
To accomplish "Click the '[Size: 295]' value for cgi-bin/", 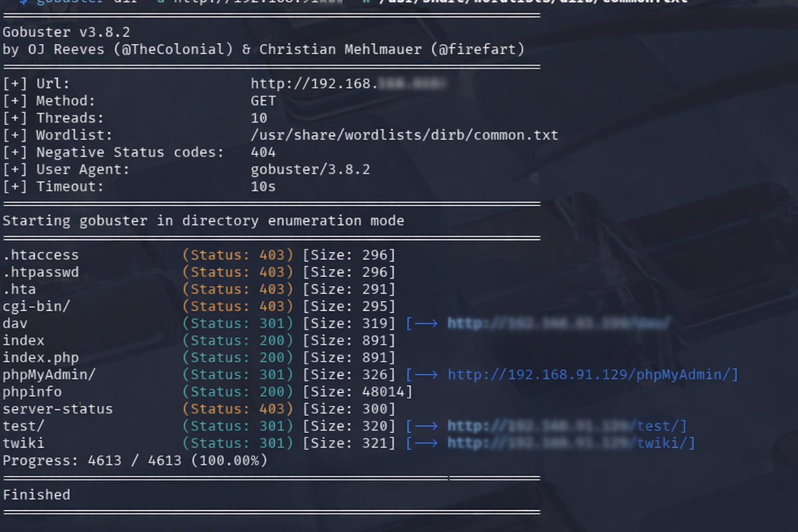I will coord(349,307).
